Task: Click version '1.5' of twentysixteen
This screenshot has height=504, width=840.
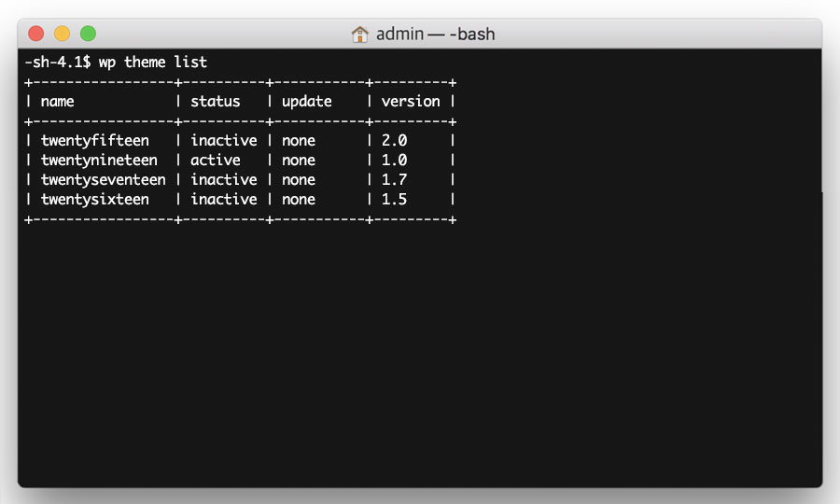Action: pos(394,199)
